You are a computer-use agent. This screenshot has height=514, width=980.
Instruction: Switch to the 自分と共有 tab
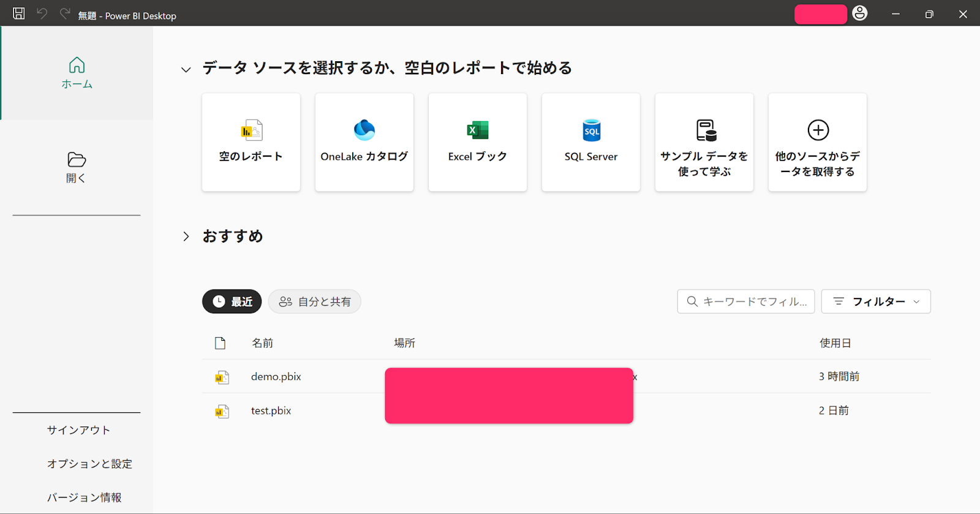(x=315, y=302)
